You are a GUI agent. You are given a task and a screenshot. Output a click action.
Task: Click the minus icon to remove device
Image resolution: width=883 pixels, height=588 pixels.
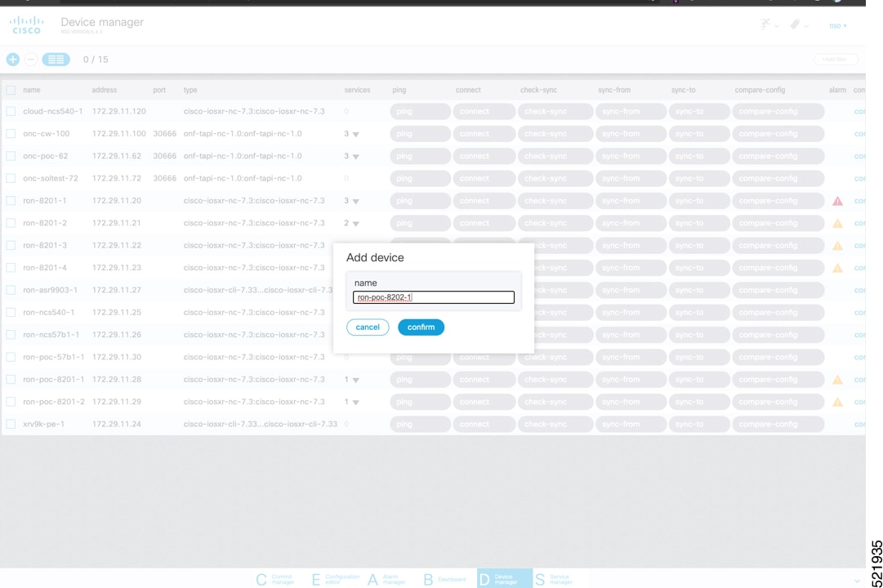[x=31, y=59]
